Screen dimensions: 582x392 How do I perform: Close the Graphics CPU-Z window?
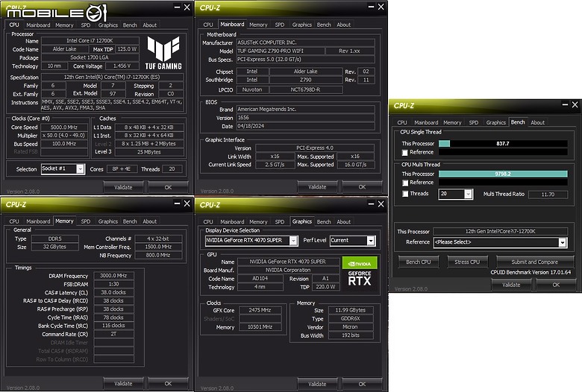tap(381, 204)
